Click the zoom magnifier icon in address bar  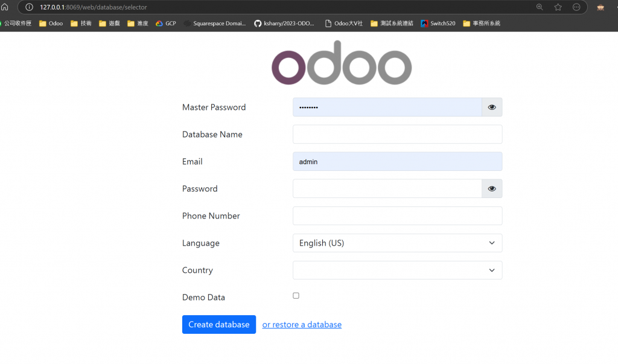(x=540, y=7)
